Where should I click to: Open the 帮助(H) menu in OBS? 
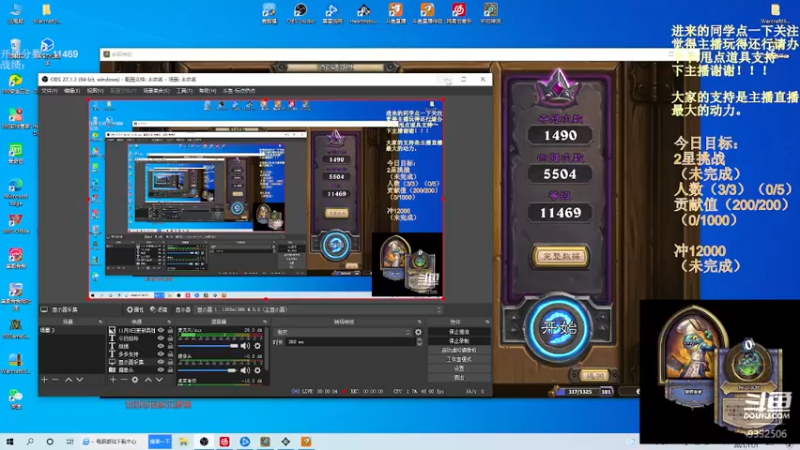[x=207, y=91]
